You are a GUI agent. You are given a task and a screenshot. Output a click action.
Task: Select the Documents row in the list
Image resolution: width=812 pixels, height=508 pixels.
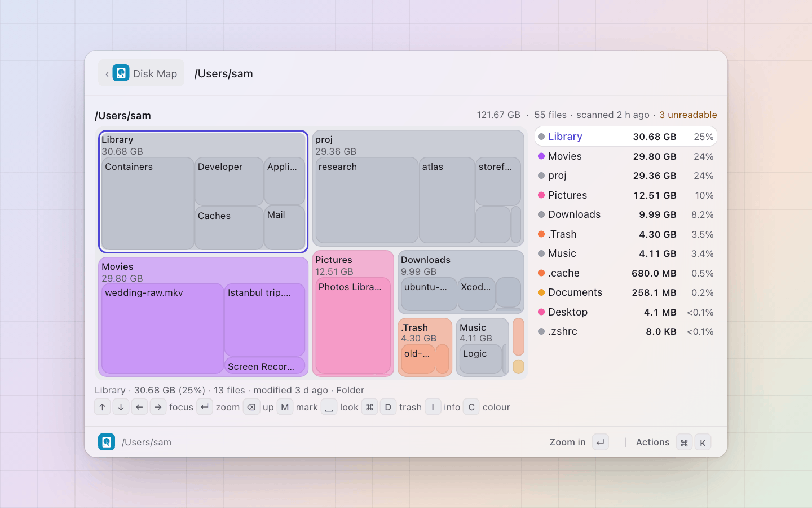626,292
